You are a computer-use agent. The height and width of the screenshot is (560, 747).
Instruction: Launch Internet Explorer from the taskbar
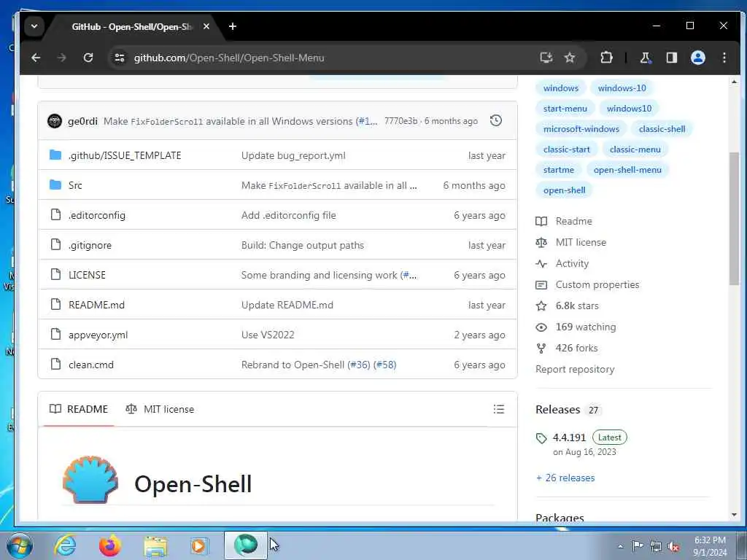(65, 545)
